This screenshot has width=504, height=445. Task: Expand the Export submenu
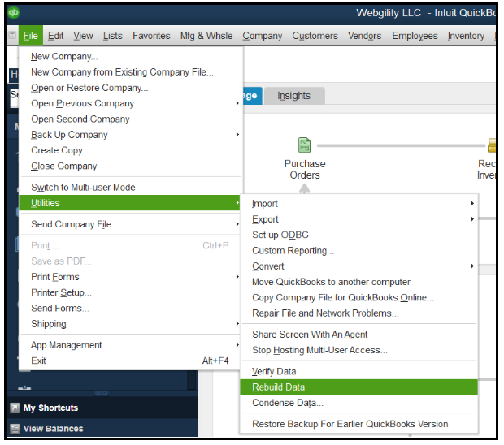[265, 219]
